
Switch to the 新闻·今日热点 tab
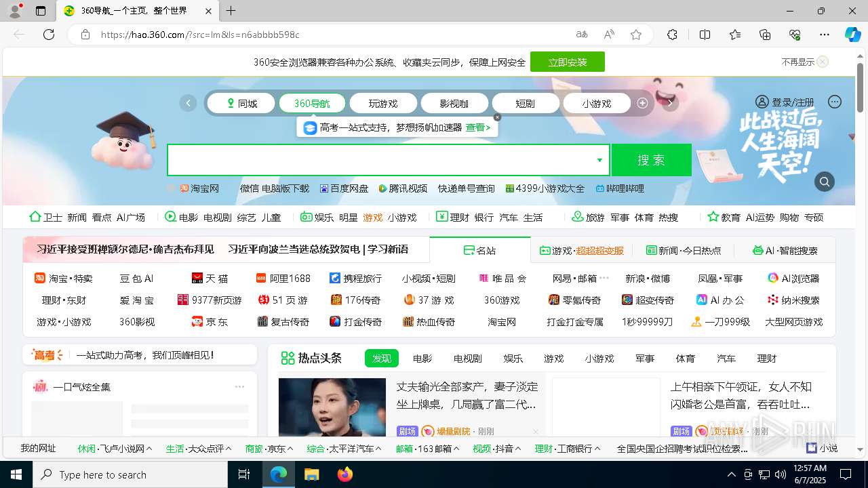point(684,250)
